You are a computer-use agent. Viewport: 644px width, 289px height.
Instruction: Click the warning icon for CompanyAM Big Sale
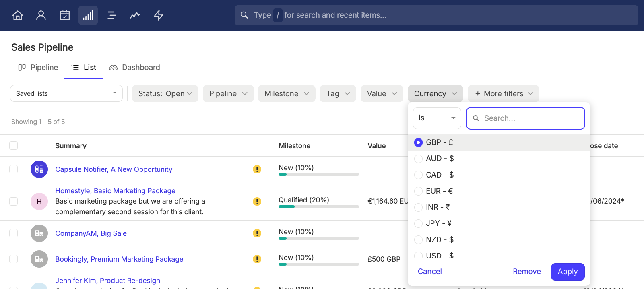click(x=257, y=233)
